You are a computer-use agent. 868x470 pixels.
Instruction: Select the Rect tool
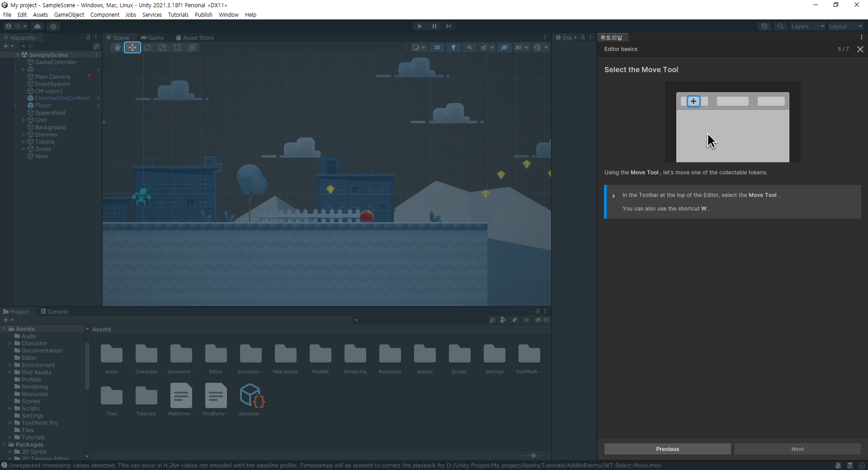[177, 47]
